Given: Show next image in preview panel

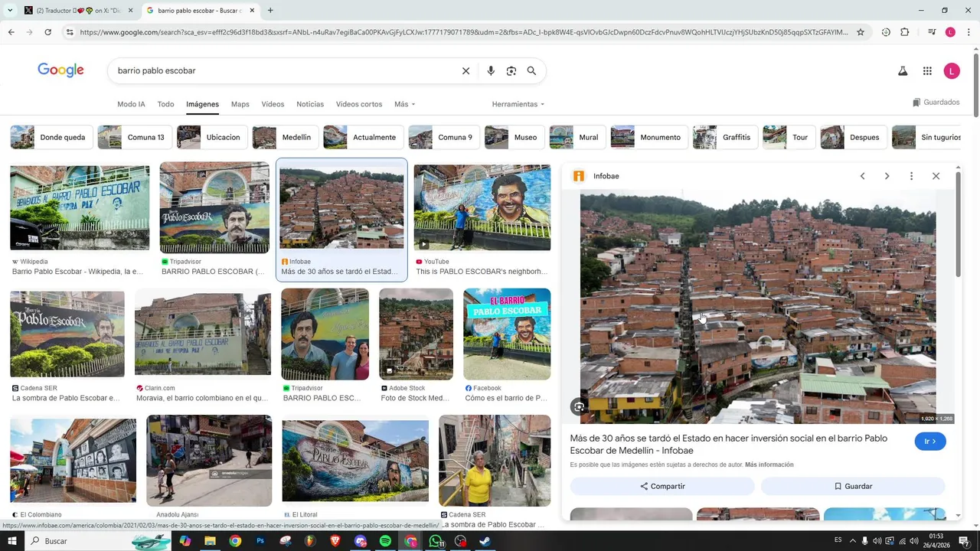Looking at the screenshot, I should [887, 176].
